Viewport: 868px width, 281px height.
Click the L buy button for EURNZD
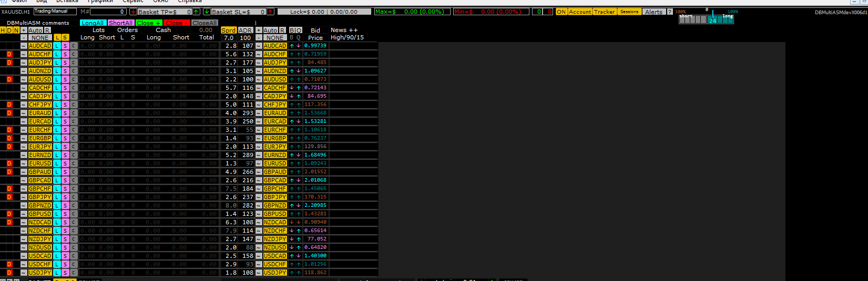pos(57,155)
